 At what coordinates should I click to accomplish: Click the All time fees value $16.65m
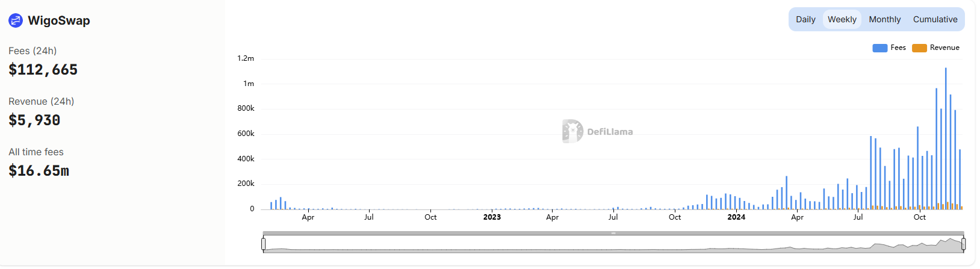click(x=39, y=171)
